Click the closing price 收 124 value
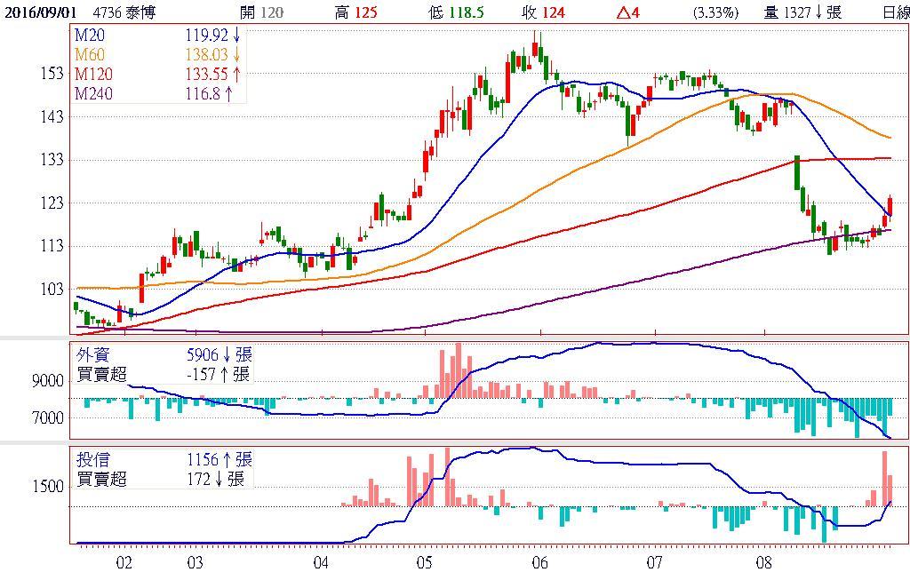The image size is (910, 588). (x=544, y=12)
